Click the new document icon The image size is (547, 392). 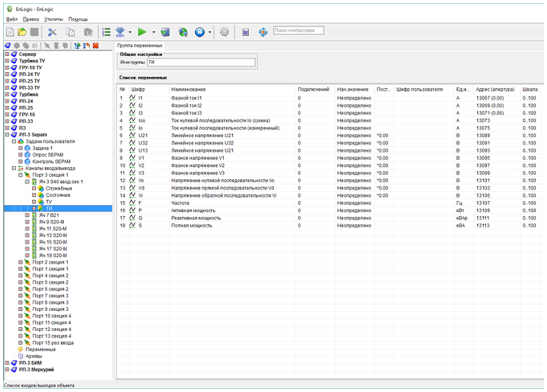(x=10, y=32)
